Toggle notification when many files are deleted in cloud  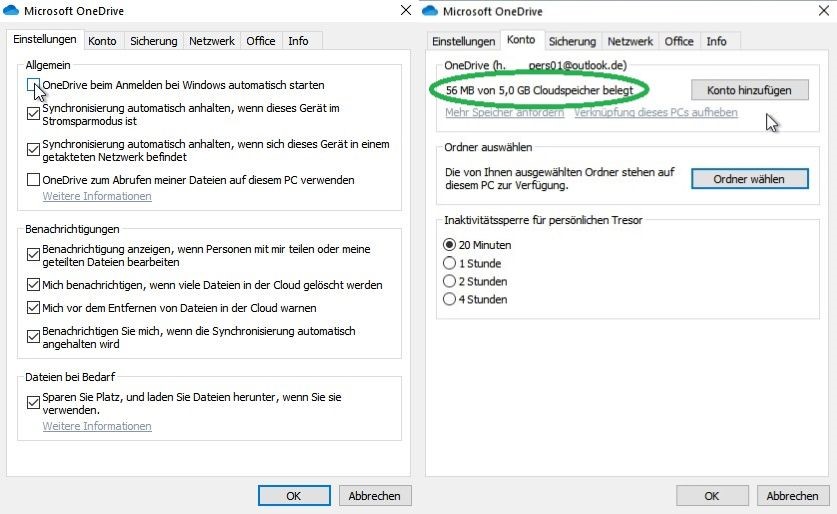click(x=33, y=284)
